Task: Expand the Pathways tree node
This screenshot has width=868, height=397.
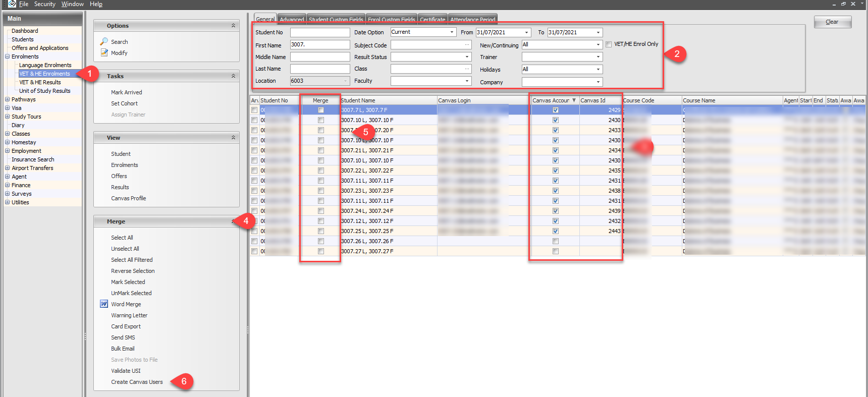Action: (x=8, y=99)
